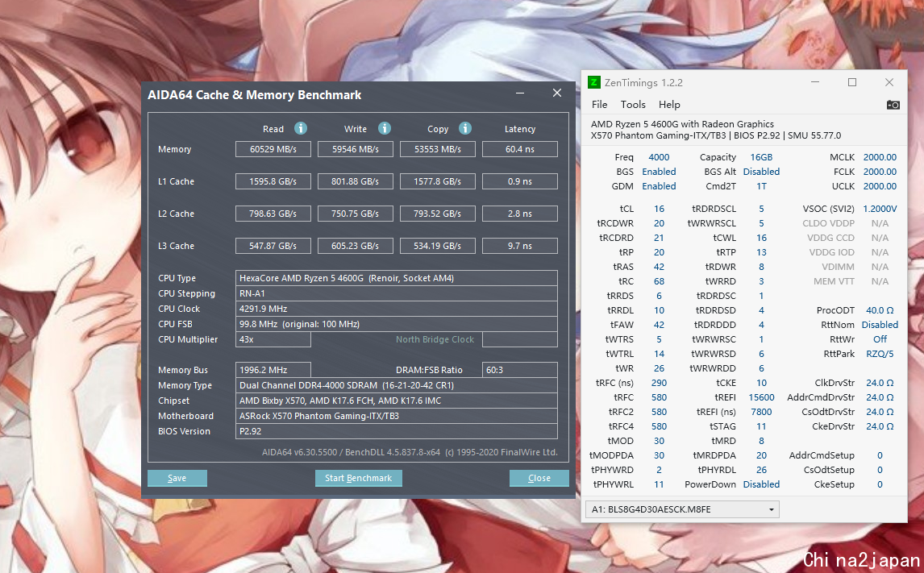
Task: Click the Freq value 4000 in ZenTimings
Action: [x=659, y=157]
